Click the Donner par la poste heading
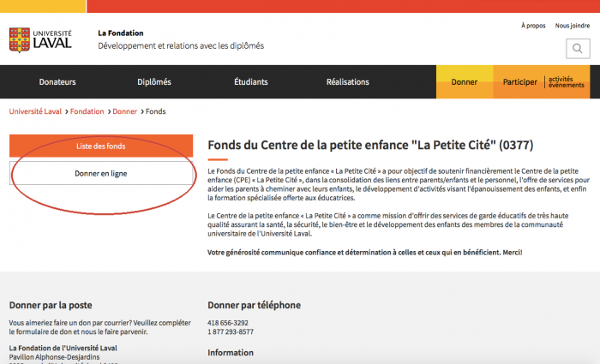Screen dimensions: 600x364 (51, 305)
